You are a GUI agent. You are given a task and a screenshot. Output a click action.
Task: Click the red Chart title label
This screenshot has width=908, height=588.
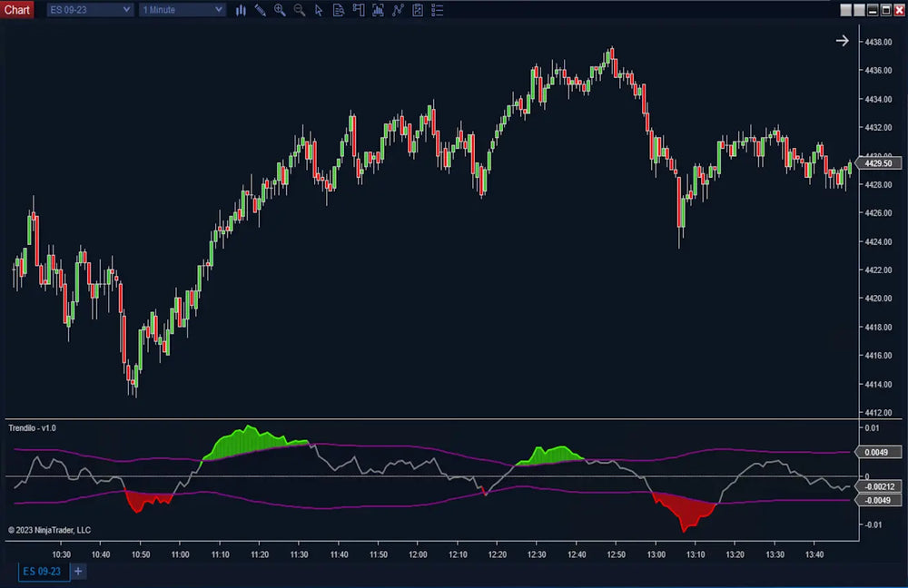click(x=17, y=10)
